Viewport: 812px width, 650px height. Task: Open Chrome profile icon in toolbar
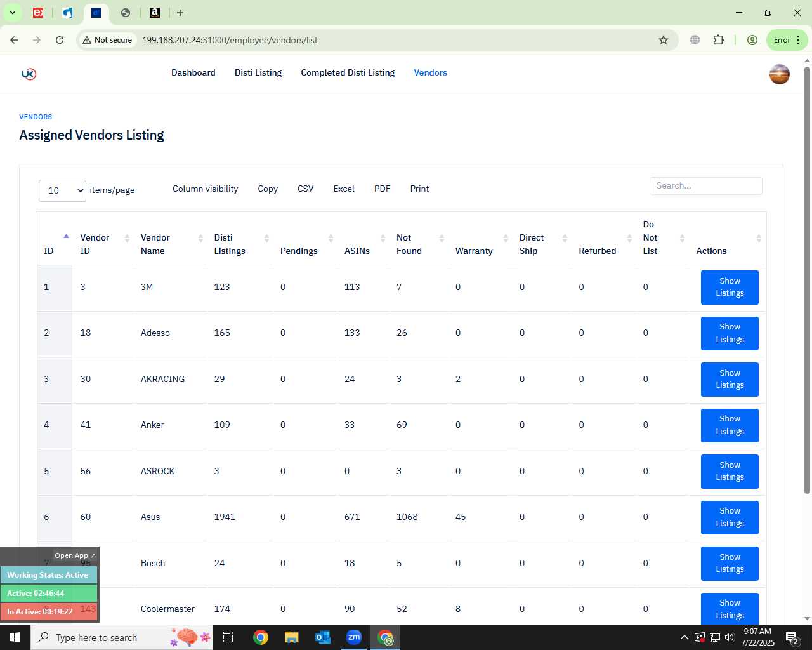(752, 40)
